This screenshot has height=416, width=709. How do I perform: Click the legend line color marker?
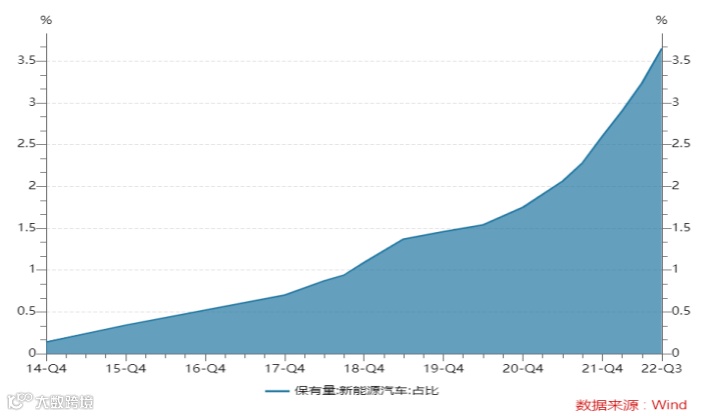click(277, 391)
